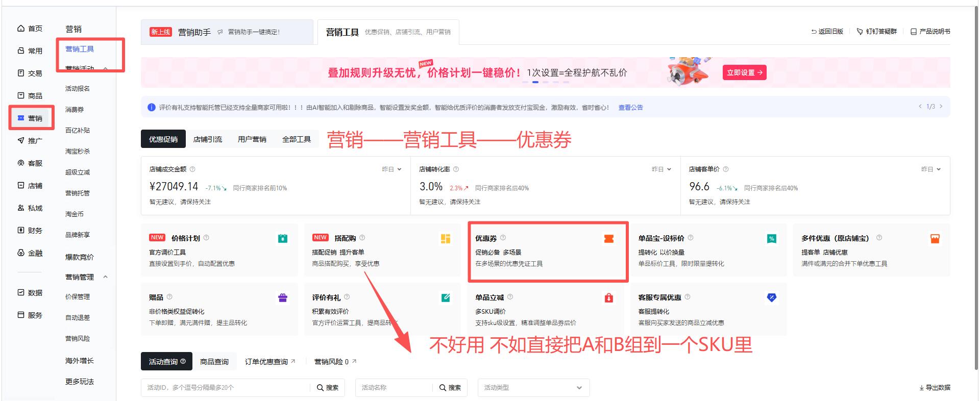
Task: Click the 立即设置 banner button
Action: tap(744, 72)
